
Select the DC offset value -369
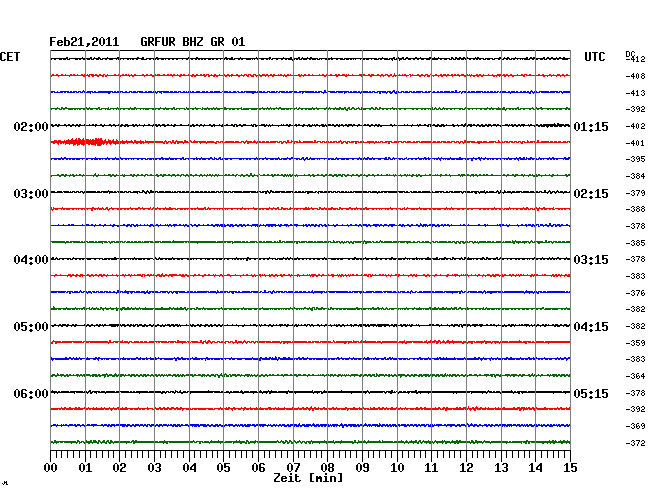(635, 426)
